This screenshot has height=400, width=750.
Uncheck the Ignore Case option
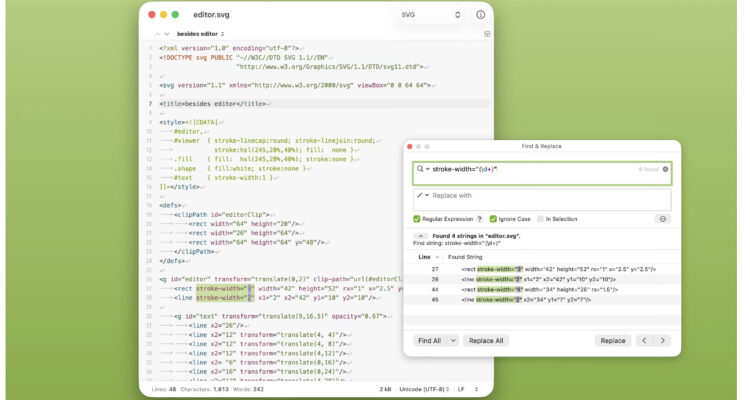(493, 218)
